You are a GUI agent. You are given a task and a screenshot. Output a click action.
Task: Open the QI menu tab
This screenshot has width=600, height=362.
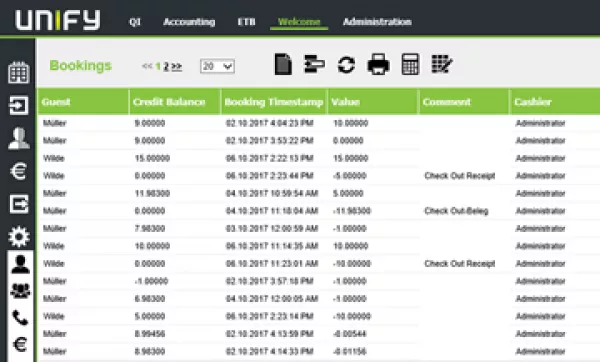(x=135, y=22)
